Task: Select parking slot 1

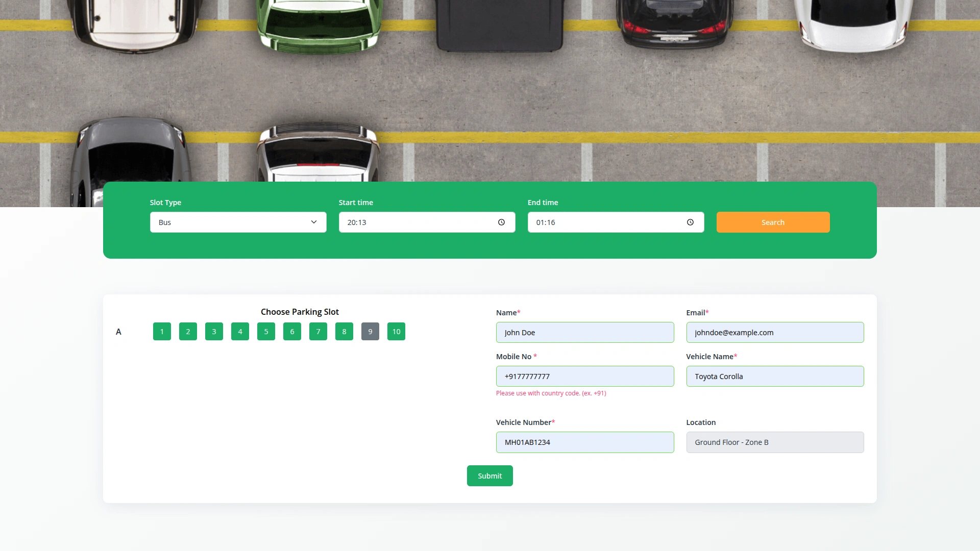Action: point(162,332)
